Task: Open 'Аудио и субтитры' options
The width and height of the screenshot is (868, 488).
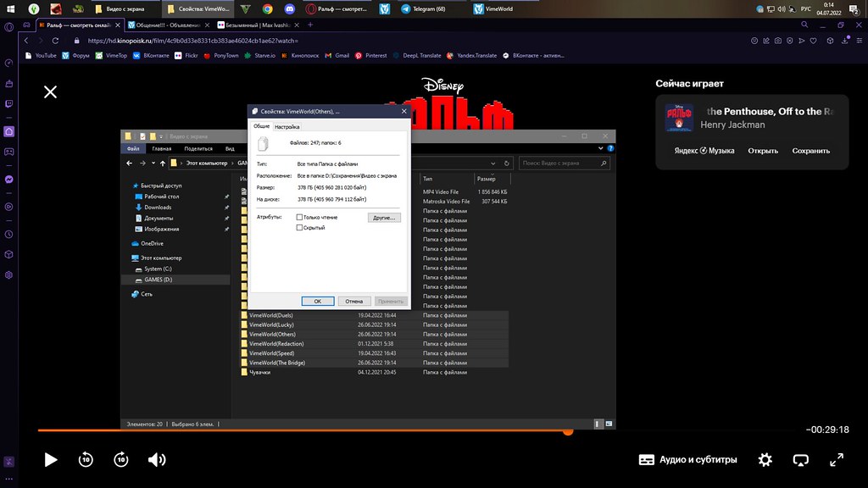Action: pyautogui.click(x=687, y=459)
